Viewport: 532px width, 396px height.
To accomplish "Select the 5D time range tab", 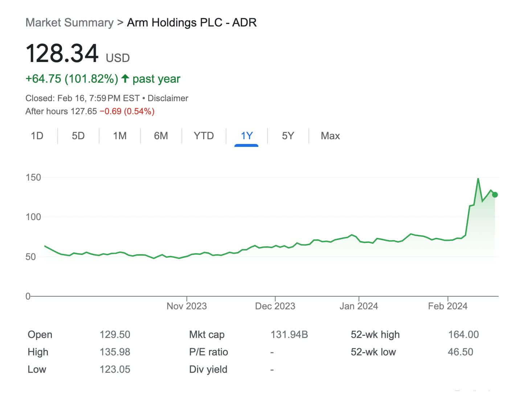I will click(x=78, y=136).
